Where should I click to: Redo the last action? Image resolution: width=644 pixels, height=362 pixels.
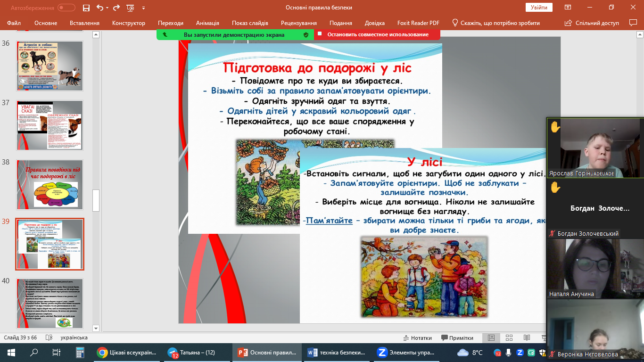(x=116, y=8)
